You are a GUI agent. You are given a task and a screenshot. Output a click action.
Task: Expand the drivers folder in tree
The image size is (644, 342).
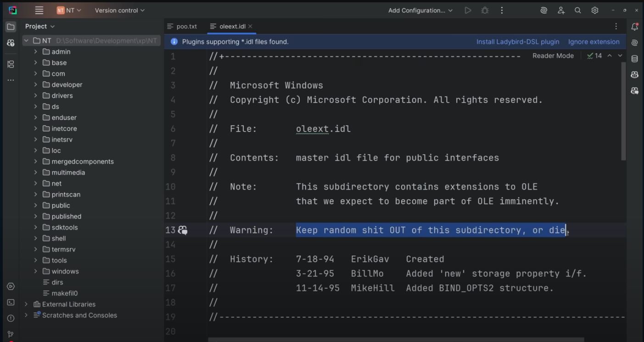tap(36, 95)
